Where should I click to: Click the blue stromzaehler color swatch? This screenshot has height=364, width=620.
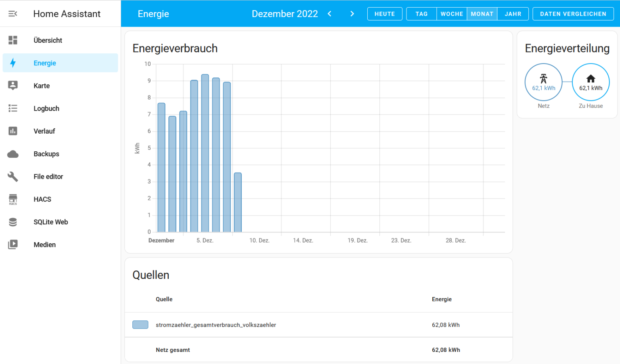pyautogui.click(x=140, y=325)
